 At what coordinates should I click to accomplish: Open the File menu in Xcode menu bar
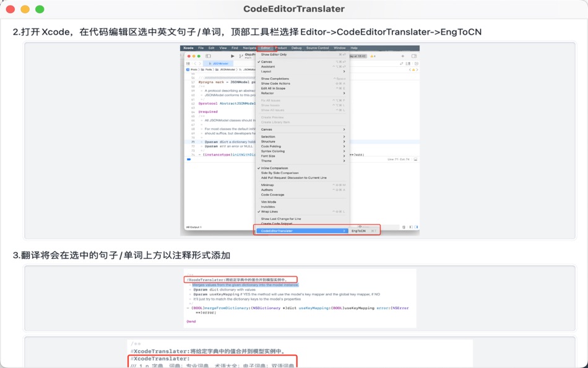click(x=201, y=48)
